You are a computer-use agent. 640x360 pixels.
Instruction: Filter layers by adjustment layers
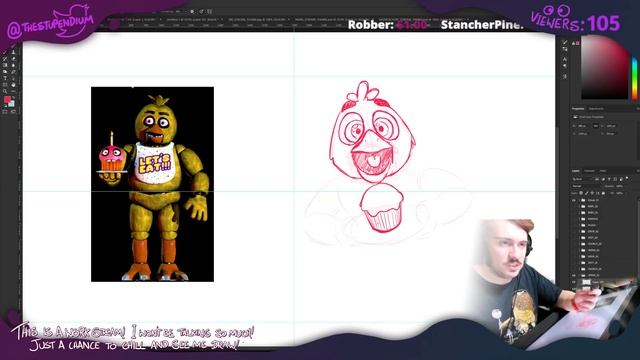(x=603, y=179)
